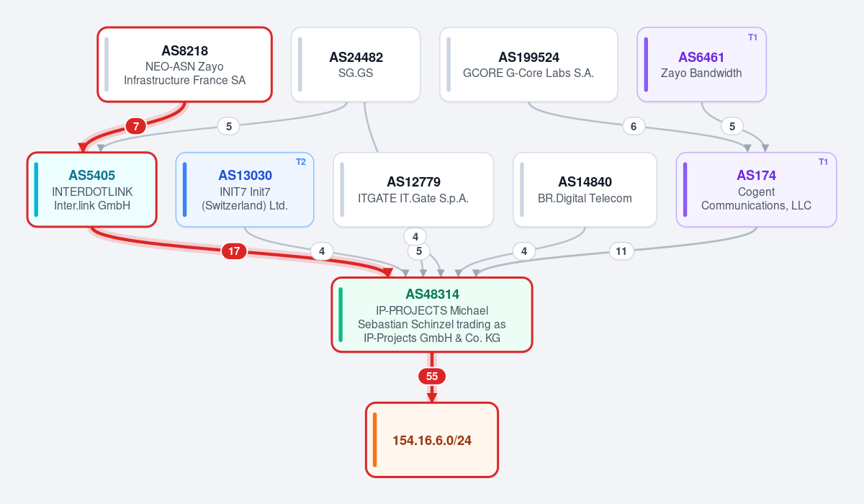Click the gray edge badge labeled 6
The height and width of the screenshot is (504, 864).
(x=634, y=126)
